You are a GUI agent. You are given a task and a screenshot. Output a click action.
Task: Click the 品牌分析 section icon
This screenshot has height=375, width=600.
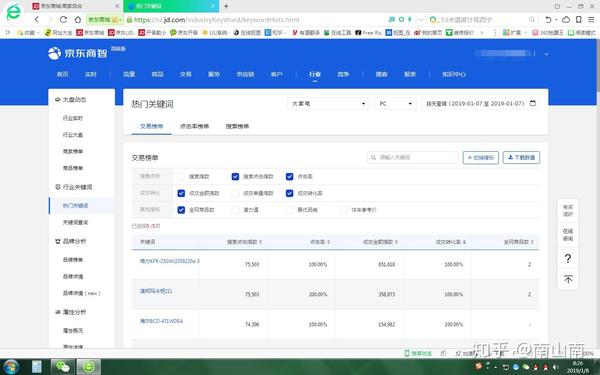pos(58,241)
